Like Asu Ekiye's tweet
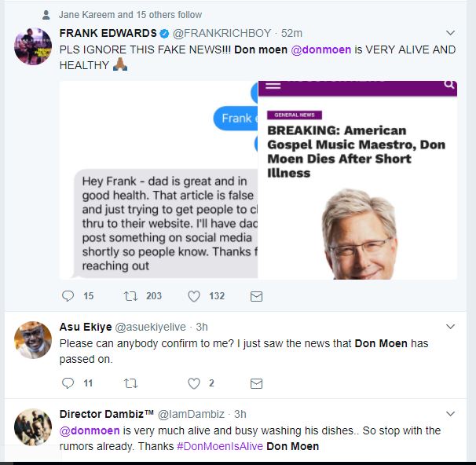 click(x=194, y=383)
